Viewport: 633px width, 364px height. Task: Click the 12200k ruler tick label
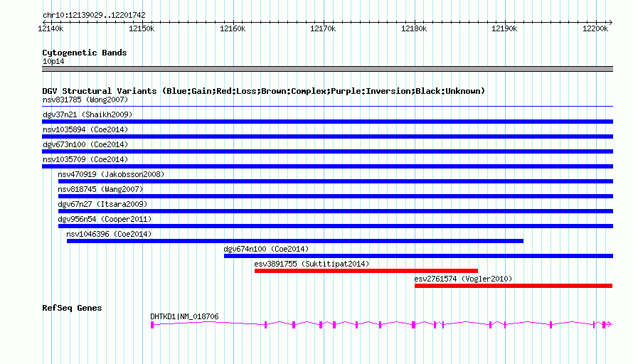click(x=595, y=28)
